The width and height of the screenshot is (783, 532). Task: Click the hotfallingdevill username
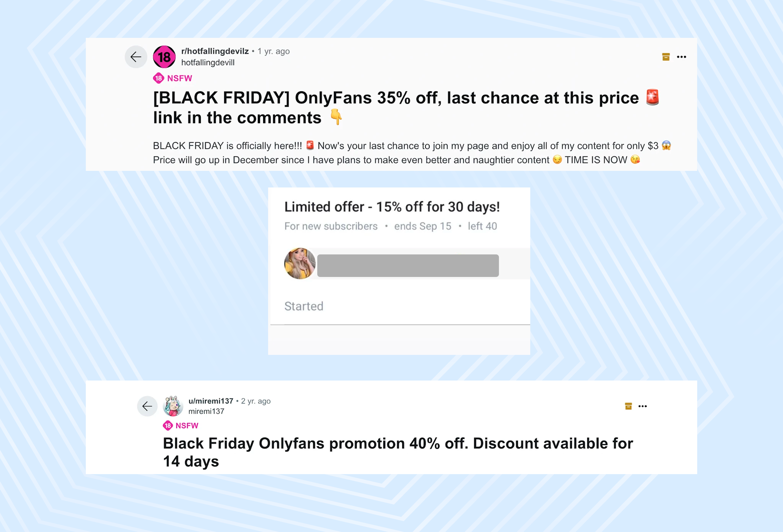tap(208, 63)
